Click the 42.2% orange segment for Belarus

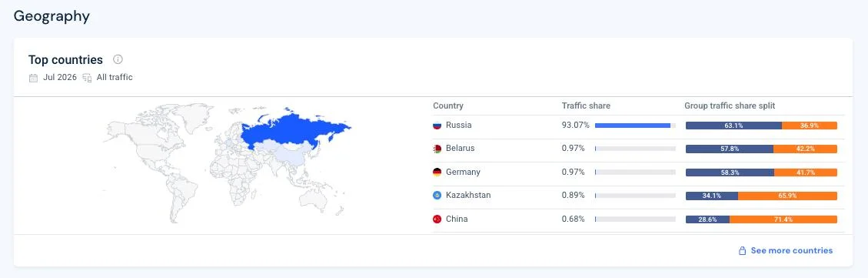pyautogui.click(x=805, y=149)
